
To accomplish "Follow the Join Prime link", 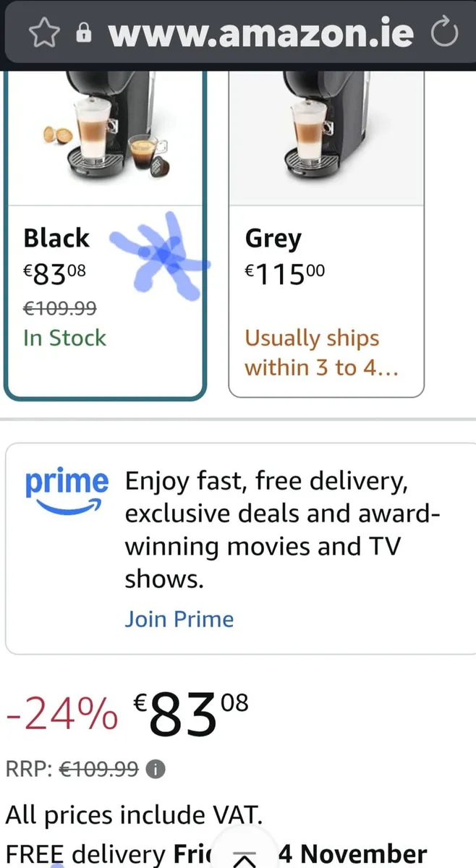I will [x=179, y=619].
